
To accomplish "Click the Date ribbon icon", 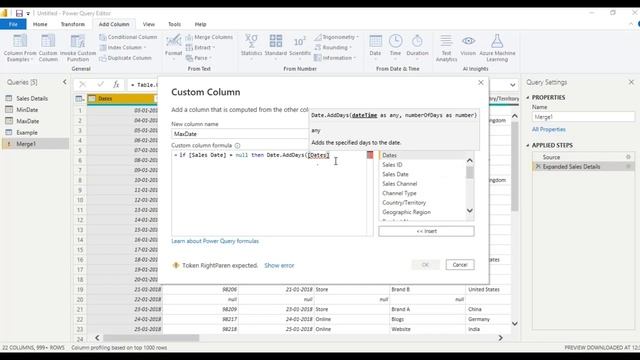I will (375, 46).
